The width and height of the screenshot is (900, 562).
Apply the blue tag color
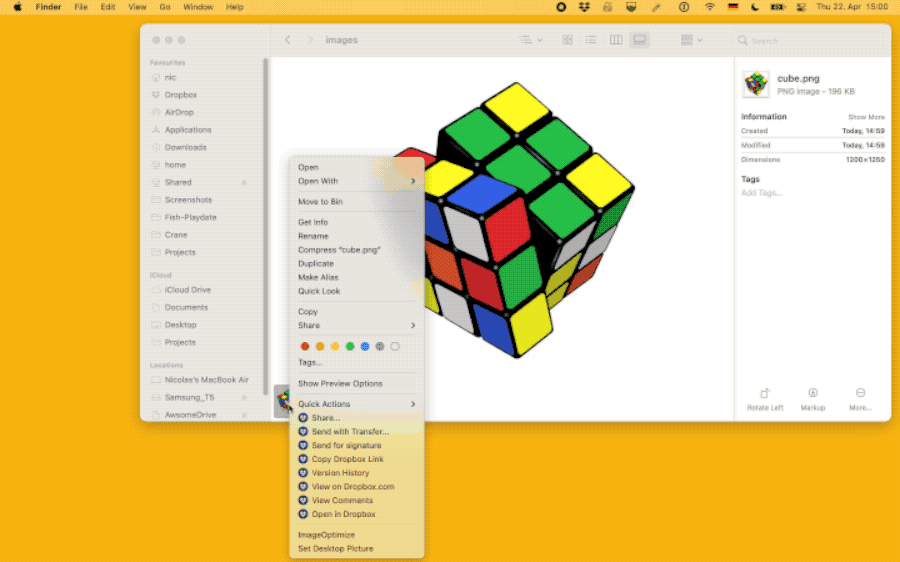tap(364, 346)
